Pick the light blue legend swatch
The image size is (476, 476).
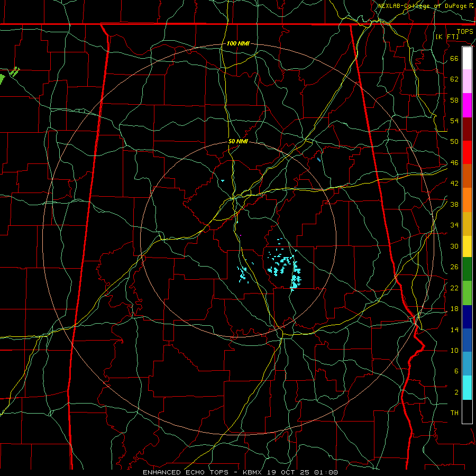click(x=467, y=364)
